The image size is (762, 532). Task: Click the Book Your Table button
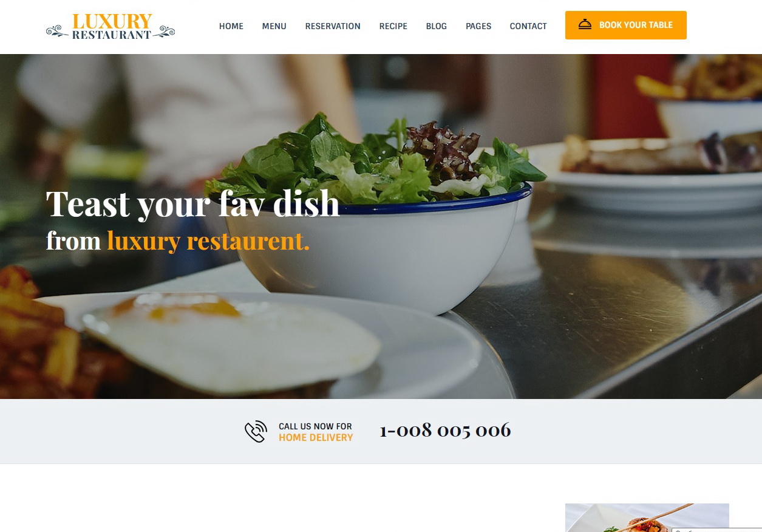point(626,25)
